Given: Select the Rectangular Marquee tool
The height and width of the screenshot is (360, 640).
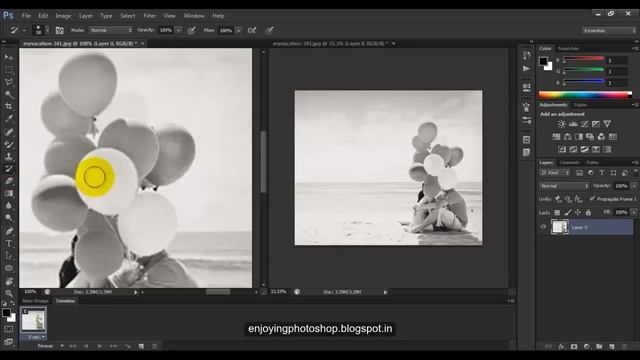Looking at the screenshot, I should click(9, 70).
